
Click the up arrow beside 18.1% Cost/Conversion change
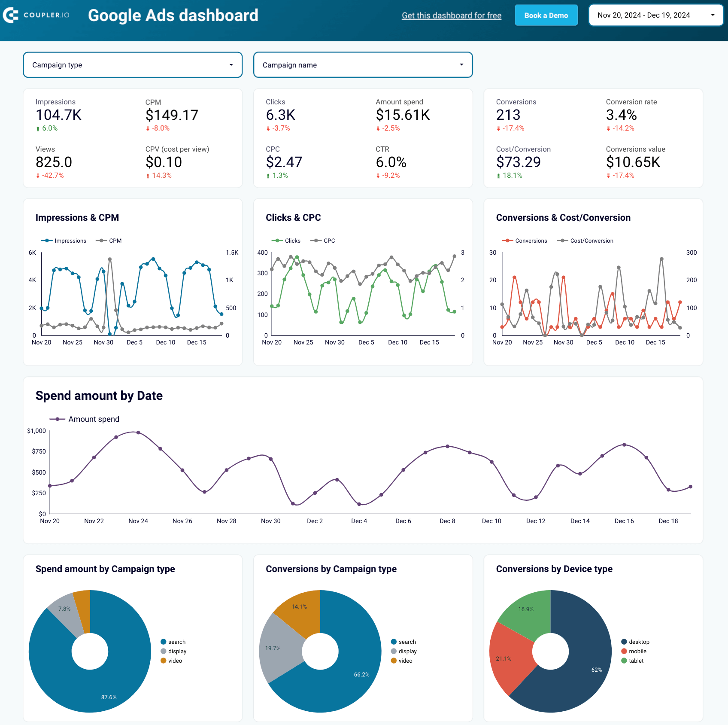click(x=498, y=176)
